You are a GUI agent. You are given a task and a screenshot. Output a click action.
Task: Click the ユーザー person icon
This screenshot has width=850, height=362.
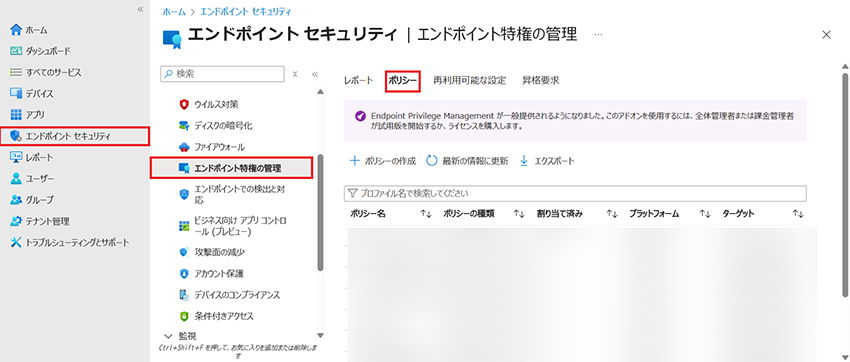[16, 178]
